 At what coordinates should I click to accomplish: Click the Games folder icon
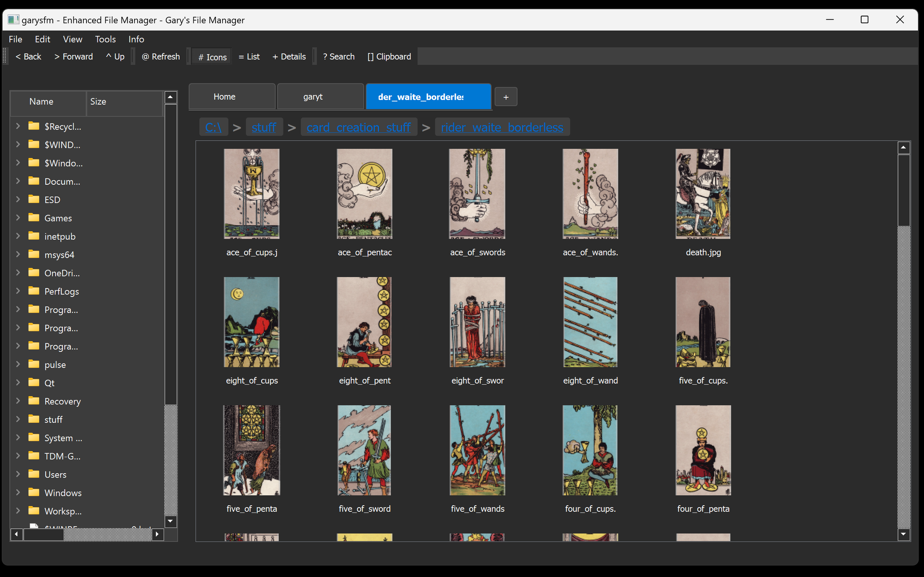(x=34, y=218)
